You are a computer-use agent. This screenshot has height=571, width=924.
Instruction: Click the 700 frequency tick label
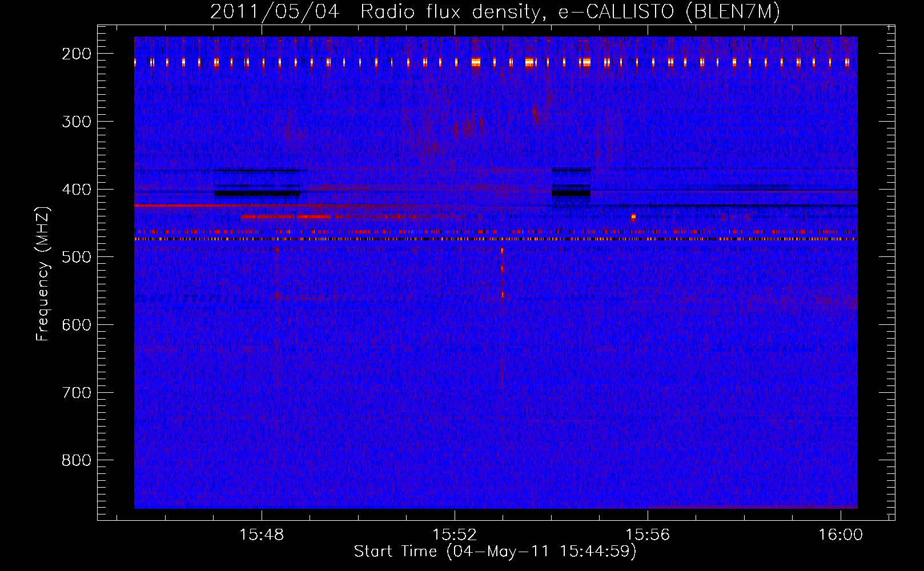click(77, 393)
